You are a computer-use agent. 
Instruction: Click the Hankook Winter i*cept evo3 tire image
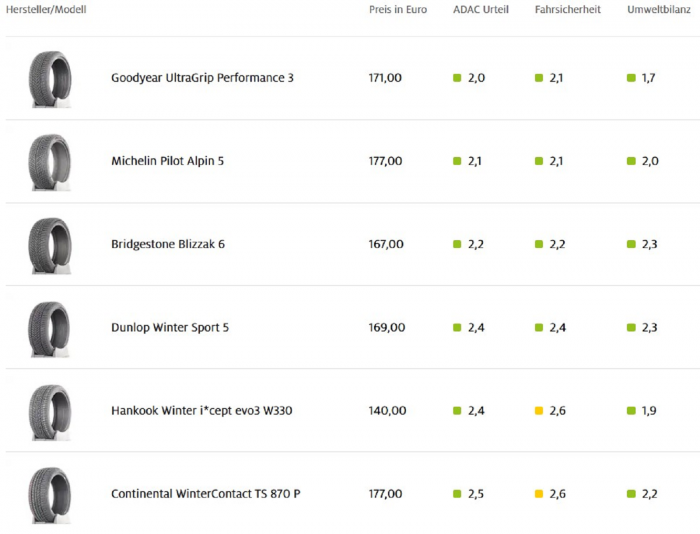pyautogui.click(x=50, y=410)
